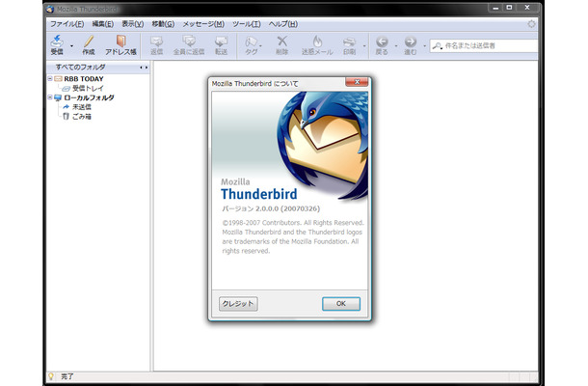Collapse the RBB TODAY account tree
The width and height of the screenshot is (588, 386).
tap(50, 79)
